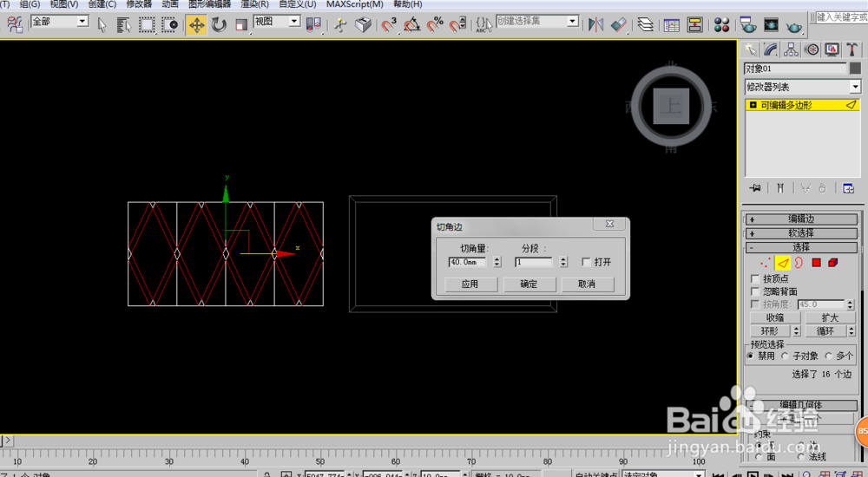868x477 pixels.
Task: Open the Schematic View icon
Action: 694,25
